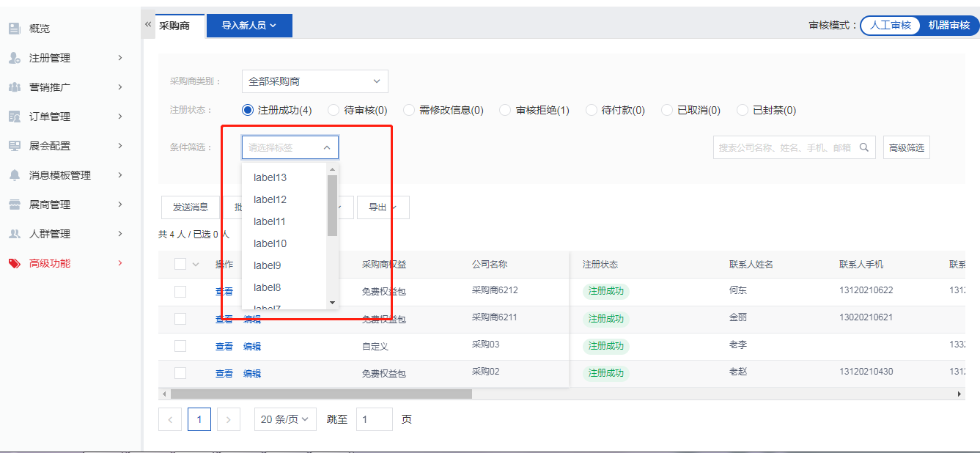Screen dimensions: 980x453
Task: Tick checkbox for row 采购商6211
Action: click(180, 319)
